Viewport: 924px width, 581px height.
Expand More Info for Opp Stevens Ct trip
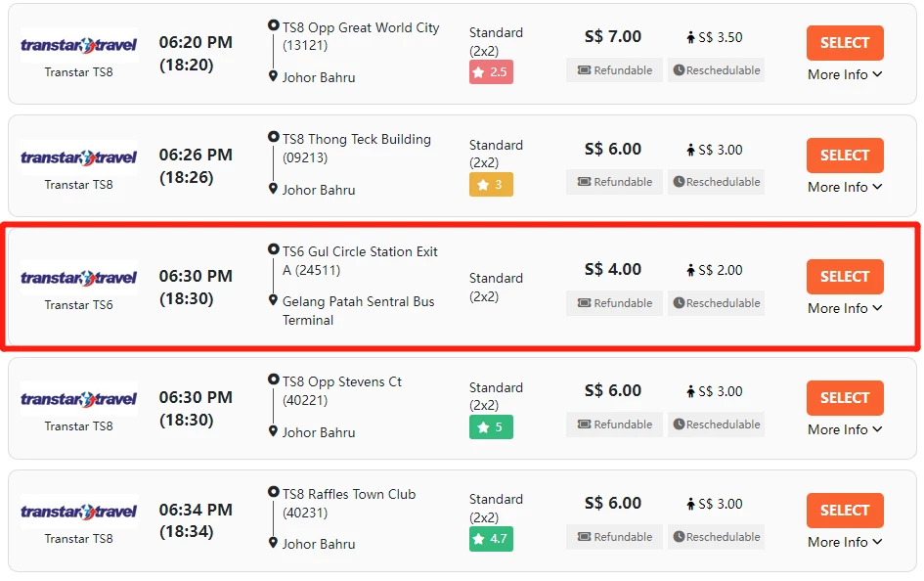(845, 429)
